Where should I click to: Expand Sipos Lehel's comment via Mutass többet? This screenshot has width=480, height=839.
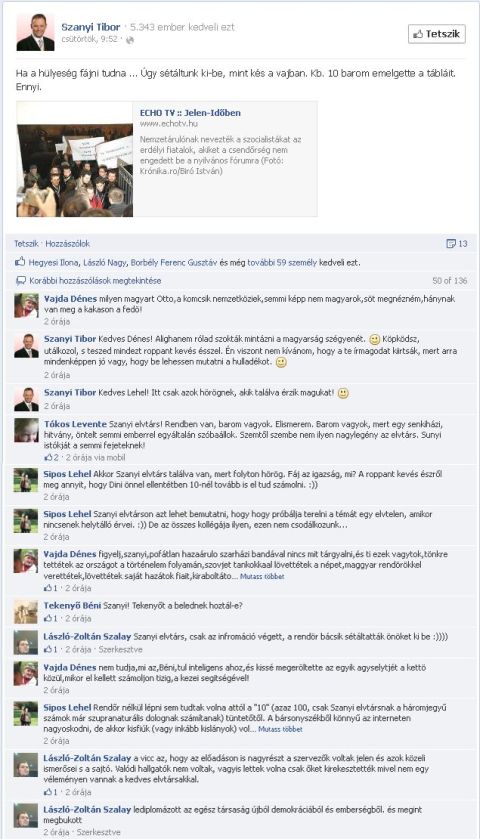click(280, 729)
